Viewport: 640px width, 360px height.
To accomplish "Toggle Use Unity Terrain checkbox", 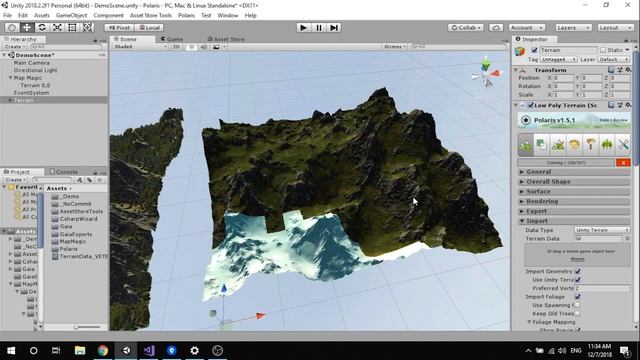I will (578, 280).
